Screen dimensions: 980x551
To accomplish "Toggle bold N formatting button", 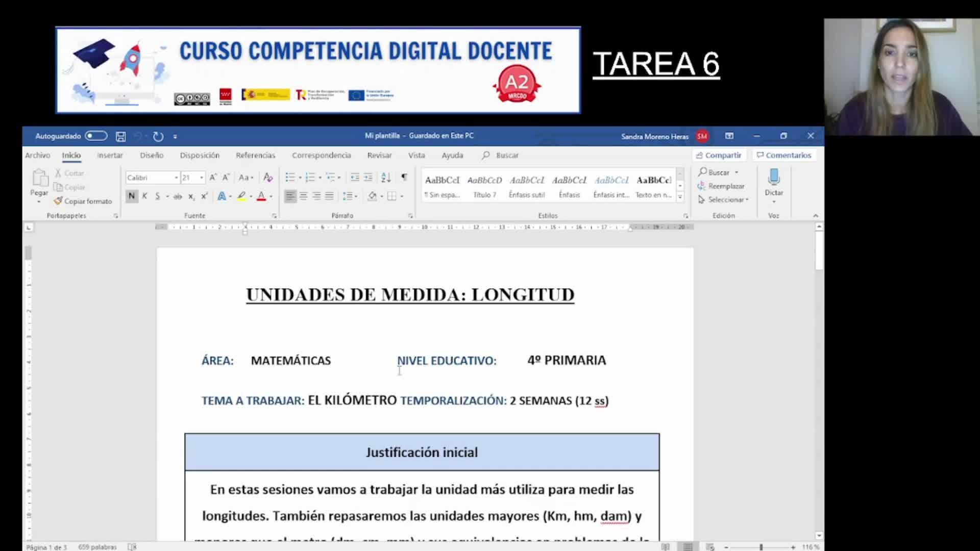I will [x=132, y=196].
